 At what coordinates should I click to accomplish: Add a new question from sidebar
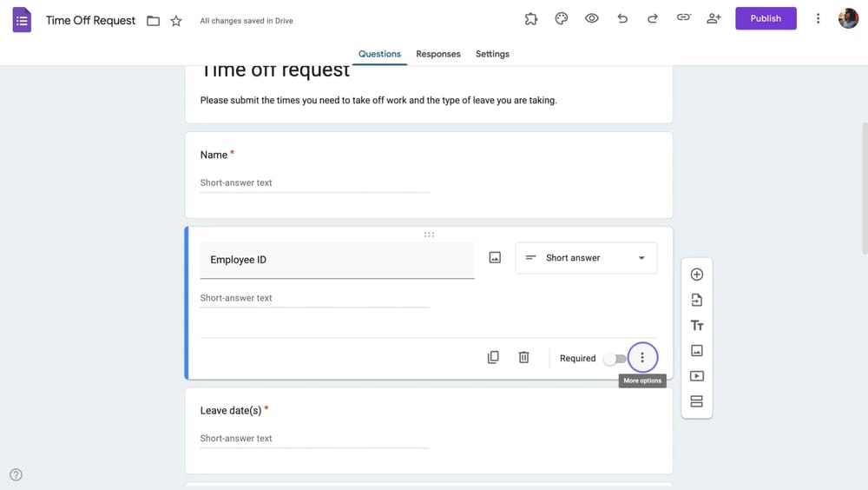pos(697,275)
